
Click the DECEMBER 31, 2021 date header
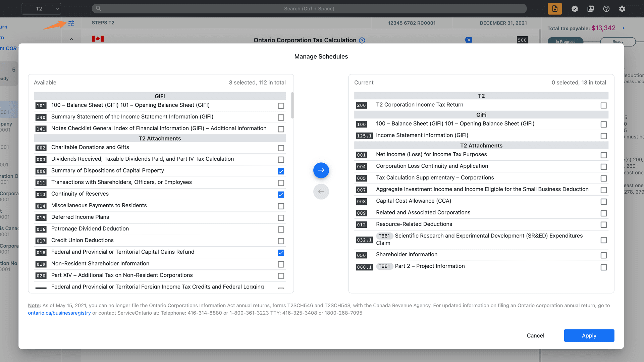click(503, 23)
